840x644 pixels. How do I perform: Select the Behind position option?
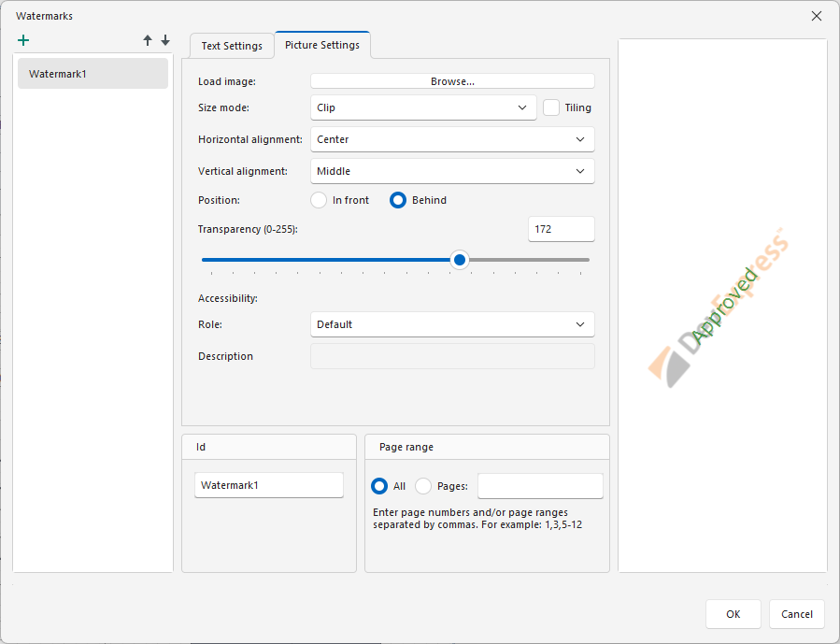[398, 200]
